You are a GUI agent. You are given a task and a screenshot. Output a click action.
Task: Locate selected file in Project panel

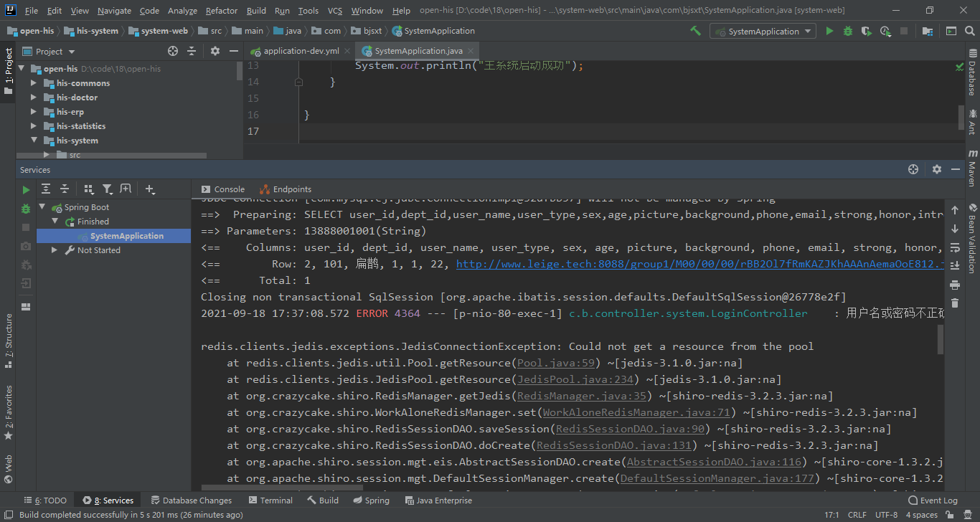173,51
